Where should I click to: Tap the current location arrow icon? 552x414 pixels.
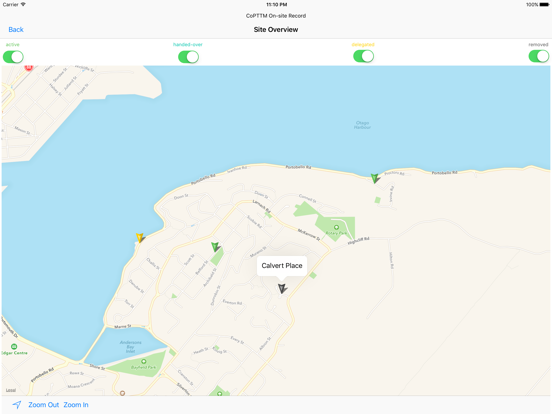17,405
